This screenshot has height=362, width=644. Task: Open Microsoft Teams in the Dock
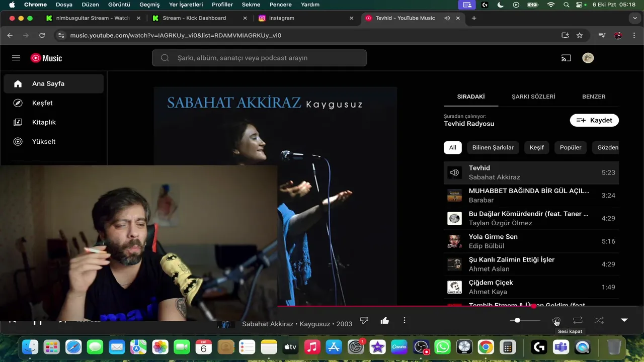[560, 347]
